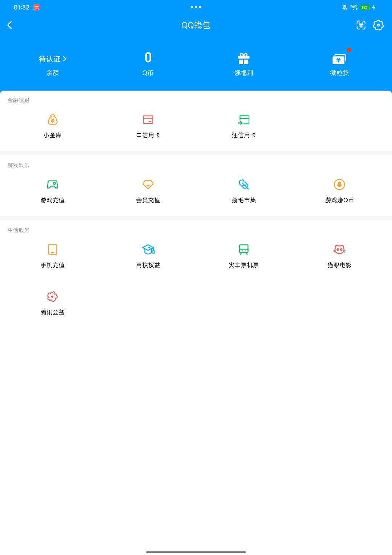Open 猫眼电影 cat icon
The image size is (392, 555).
coord(339,250)
